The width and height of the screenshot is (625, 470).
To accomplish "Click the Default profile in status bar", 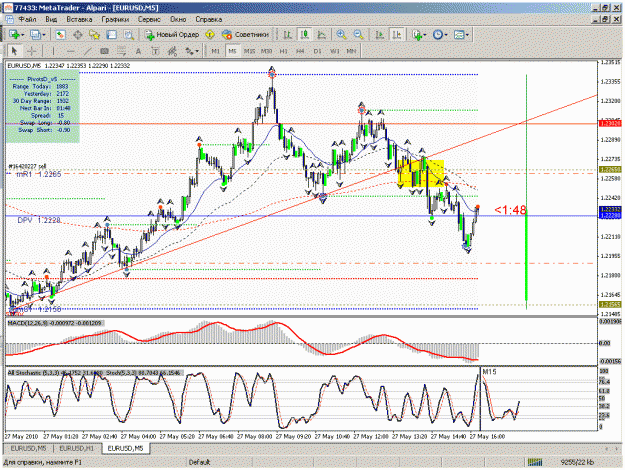I will pyautogui.click(x=199, y=462).
